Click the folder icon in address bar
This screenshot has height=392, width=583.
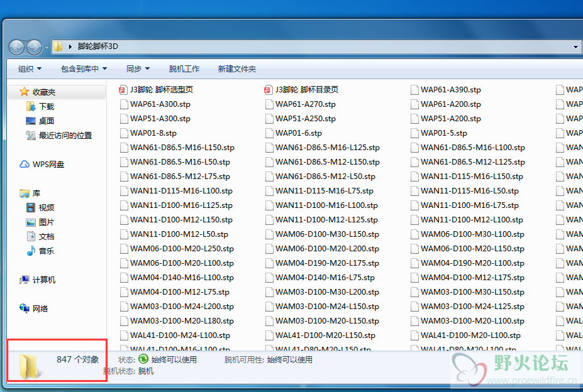point(58,46)
